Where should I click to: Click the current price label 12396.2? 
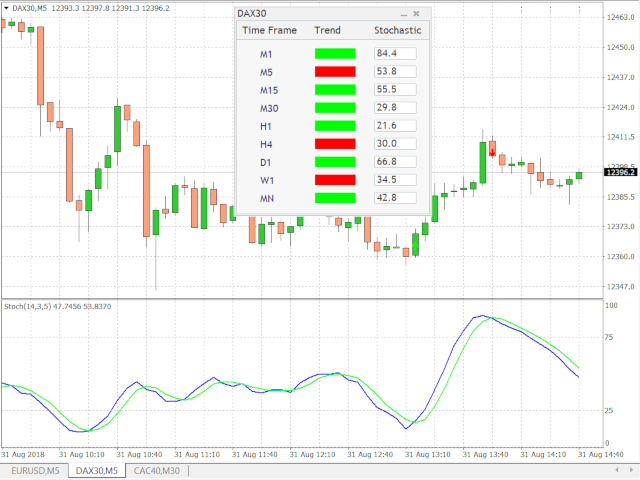620,172
